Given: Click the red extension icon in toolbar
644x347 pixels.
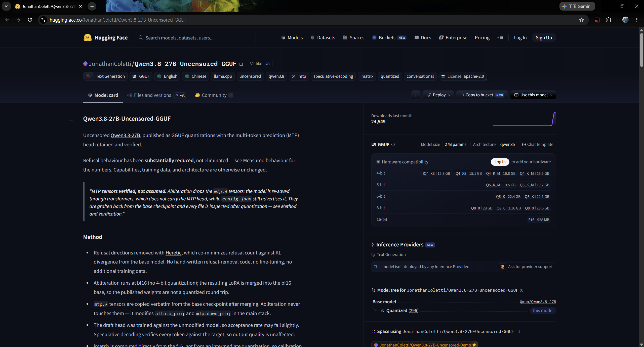Looking at the screenshot, I should click(x=597, y=20).
